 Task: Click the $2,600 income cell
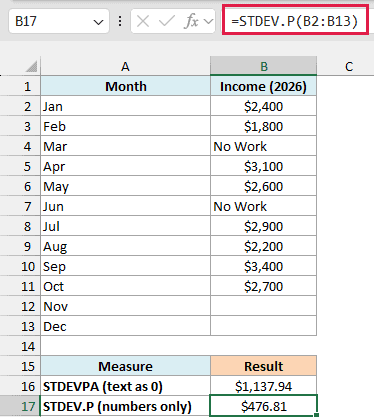[x=264, y=186]
